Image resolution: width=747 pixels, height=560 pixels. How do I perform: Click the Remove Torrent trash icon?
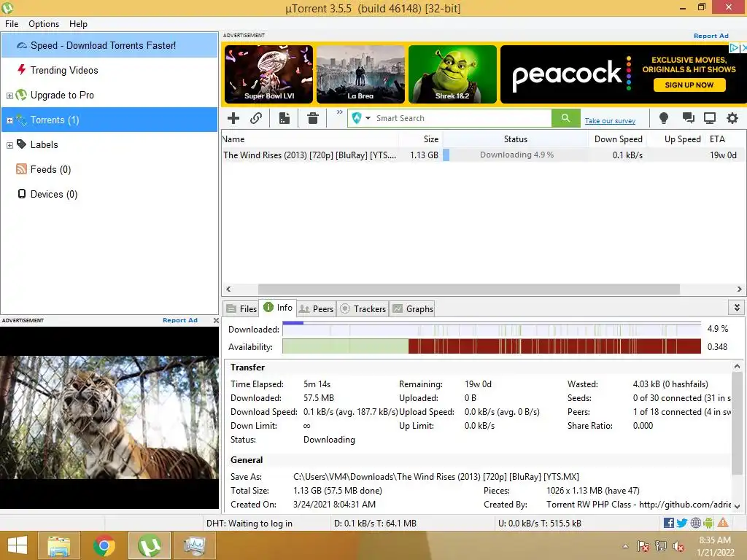click(x=312, y=118)
